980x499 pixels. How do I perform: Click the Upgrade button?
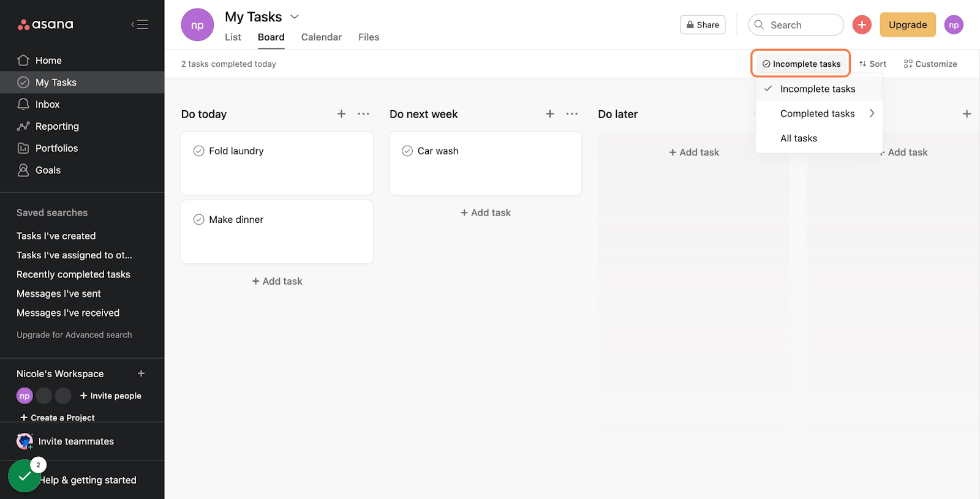pyautogui.click(x=908, y=24)
